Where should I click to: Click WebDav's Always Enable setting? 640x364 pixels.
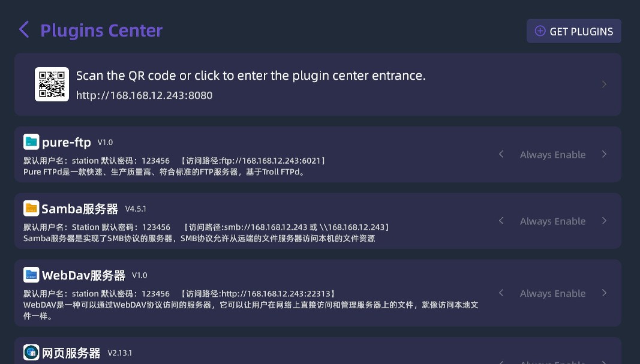click(x=552, y=294)
